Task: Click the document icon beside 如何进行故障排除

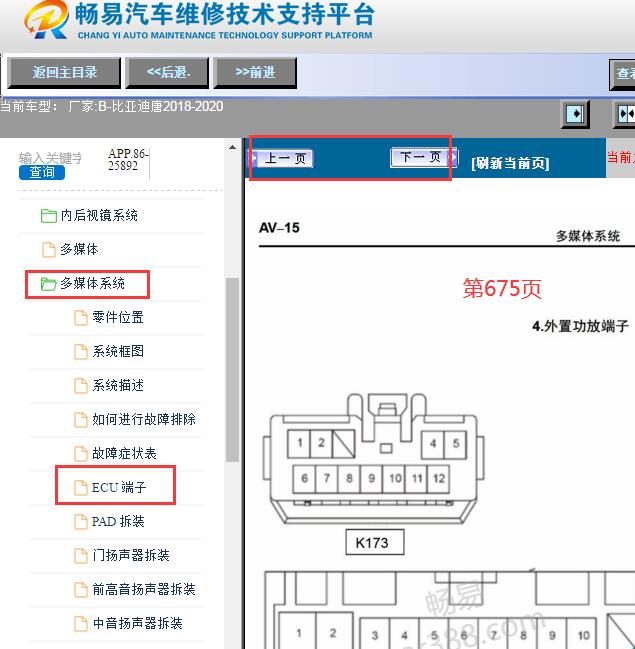Action: [x=81, y=420]
